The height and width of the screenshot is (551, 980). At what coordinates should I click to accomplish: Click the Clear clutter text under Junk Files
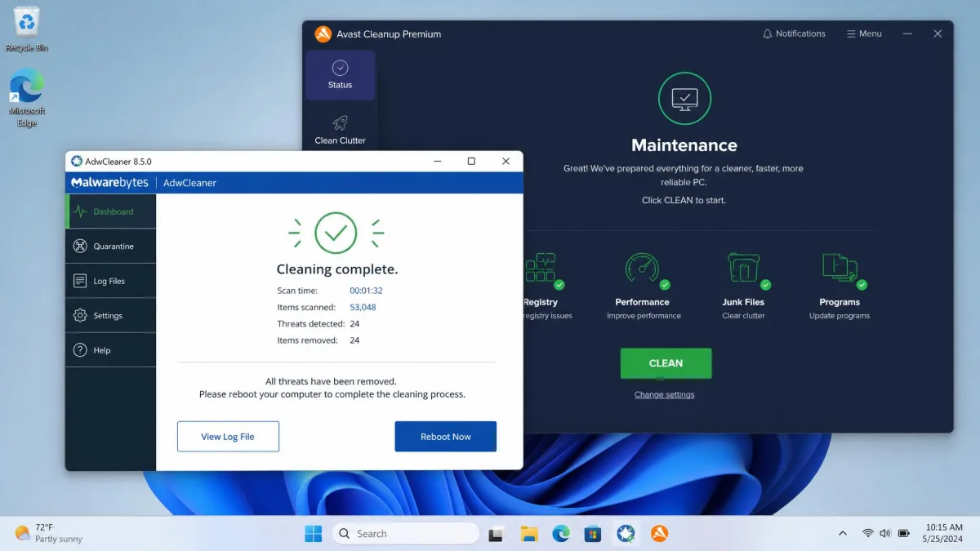(743, 316)
